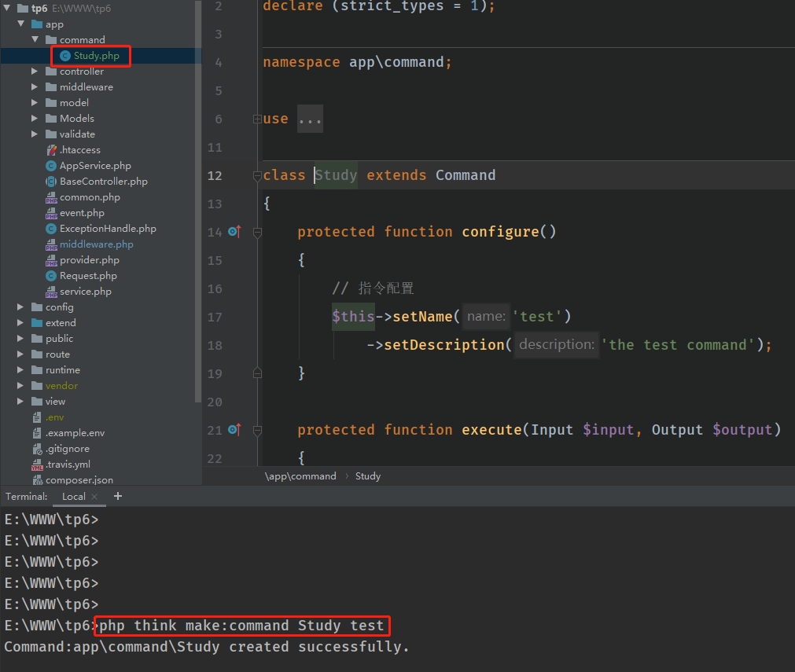795x672 pixels.
Task: Click the override gutter icon beside execute()
Action: click(x=234, y=430)
